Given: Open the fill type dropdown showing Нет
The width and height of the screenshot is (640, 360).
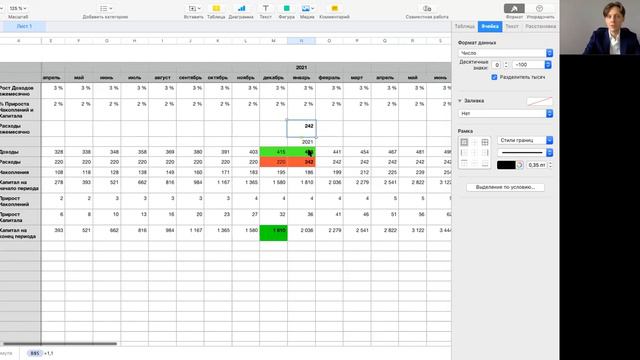Looking at the screenshot, I should (505, 113).
